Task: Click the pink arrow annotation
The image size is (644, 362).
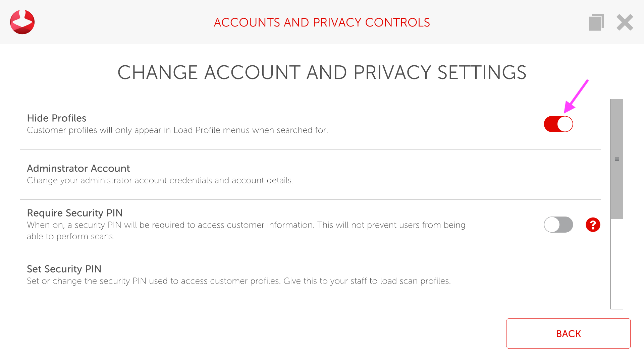Action: point(577,96)
